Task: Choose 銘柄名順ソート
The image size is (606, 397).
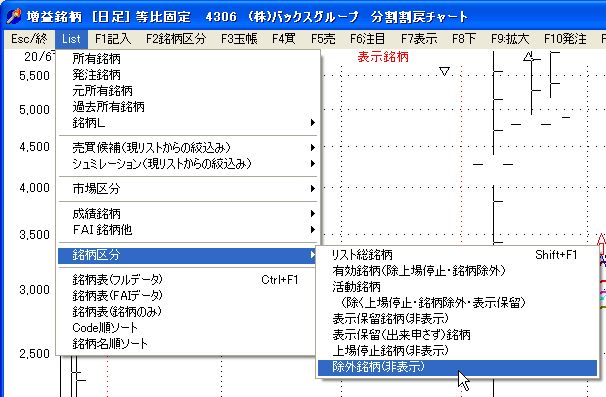Action: [x=187, y=344]
